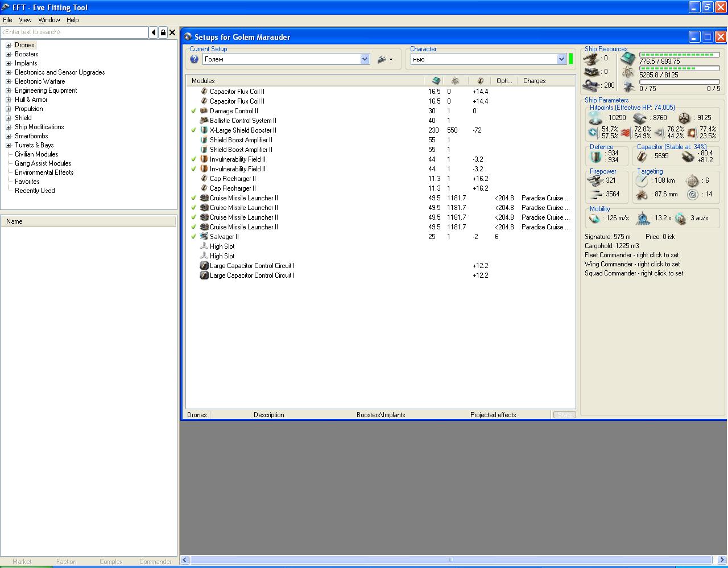728x568 pixels.
Task: Click the green character status swatch
Action: pyautogui.click(x=571, y=59)
